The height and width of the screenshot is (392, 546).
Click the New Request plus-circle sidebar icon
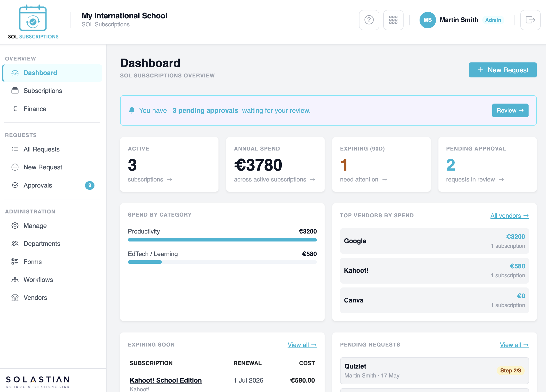coord(15,167)
